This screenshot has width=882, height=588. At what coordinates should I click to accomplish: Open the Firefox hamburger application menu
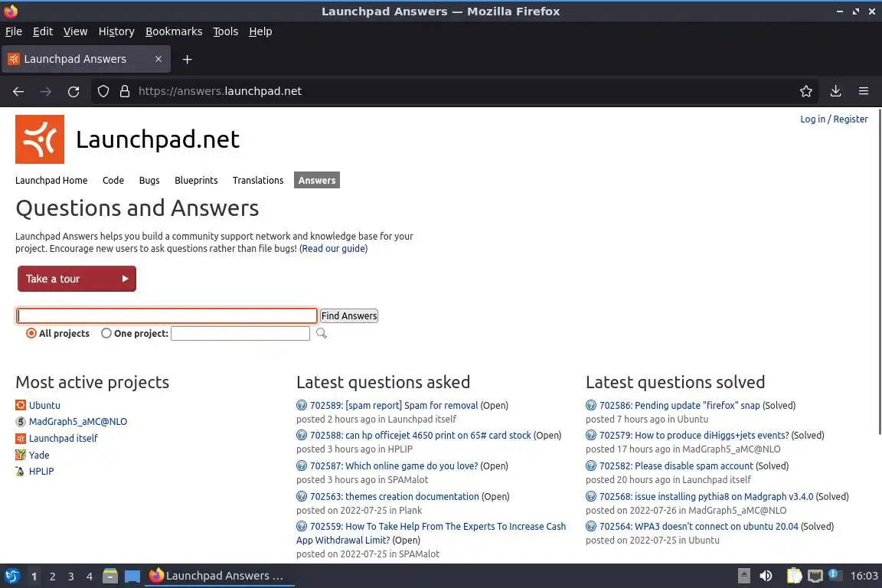coord(864,91)
